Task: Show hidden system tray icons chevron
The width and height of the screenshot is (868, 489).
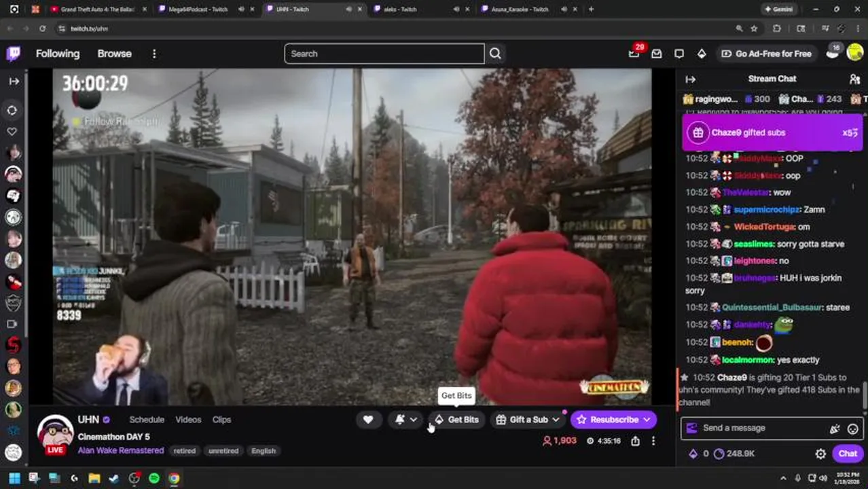Action: tap(782, 478)
